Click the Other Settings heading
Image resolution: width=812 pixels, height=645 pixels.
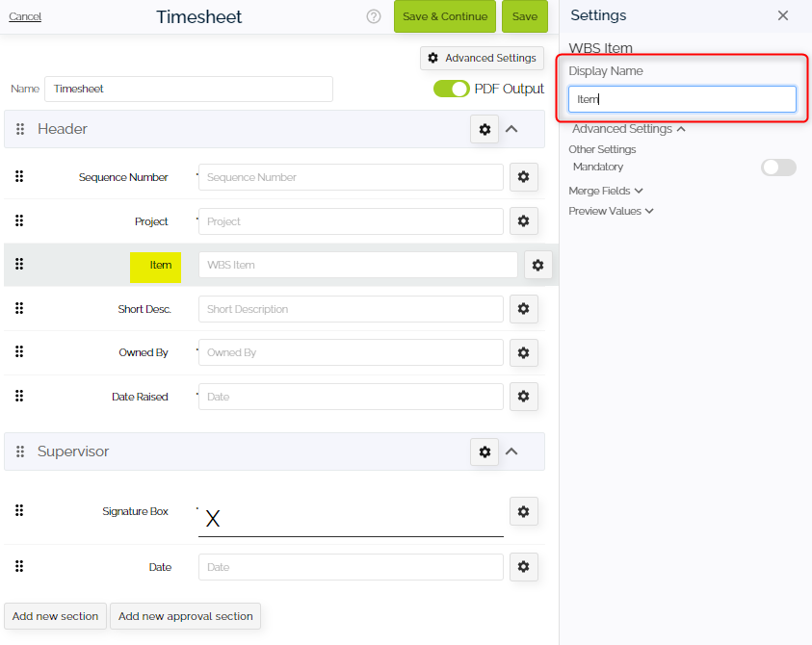coord(602,149)
